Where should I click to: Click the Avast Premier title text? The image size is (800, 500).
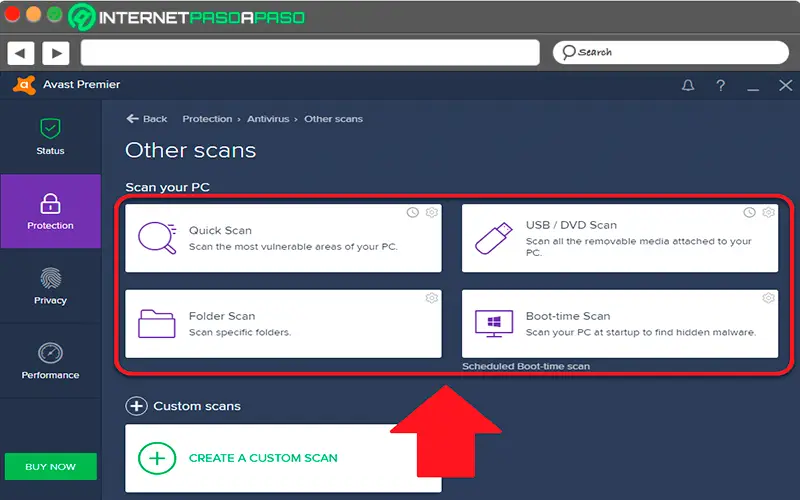click(82, 85)
